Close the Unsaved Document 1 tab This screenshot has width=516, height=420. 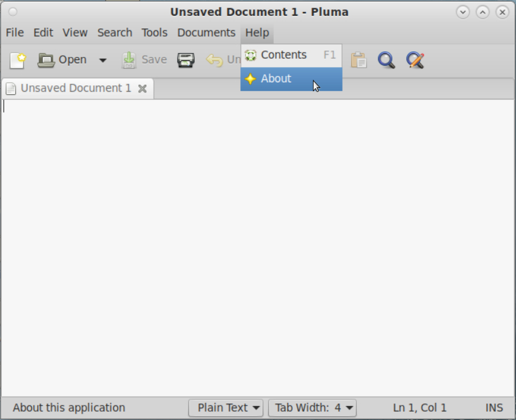click(x=142, y=88)
